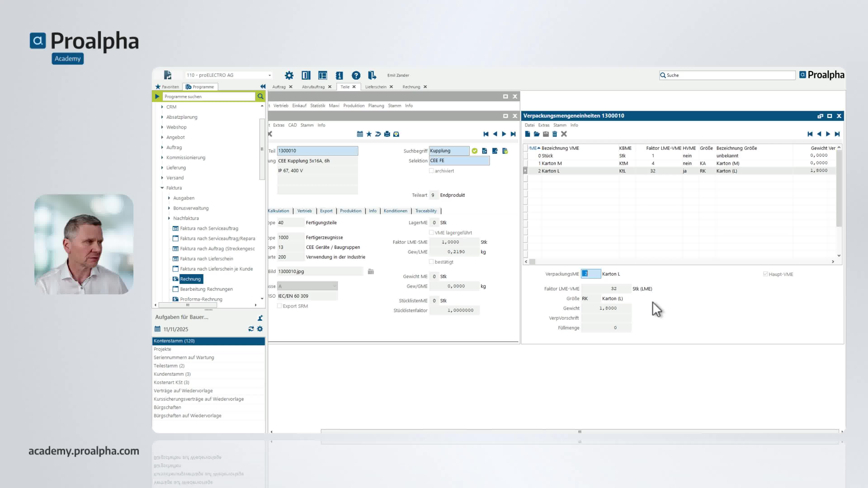Open the settings gear in the top toolbar
Image resolution: width=868 pixels, height=488 pixels.
(x=289, y=75)
